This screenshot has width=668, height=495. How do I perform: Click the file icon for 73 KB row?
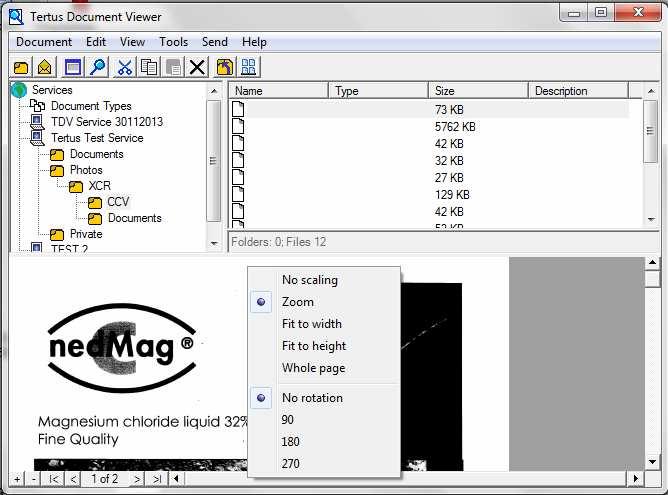pos(238,109)
